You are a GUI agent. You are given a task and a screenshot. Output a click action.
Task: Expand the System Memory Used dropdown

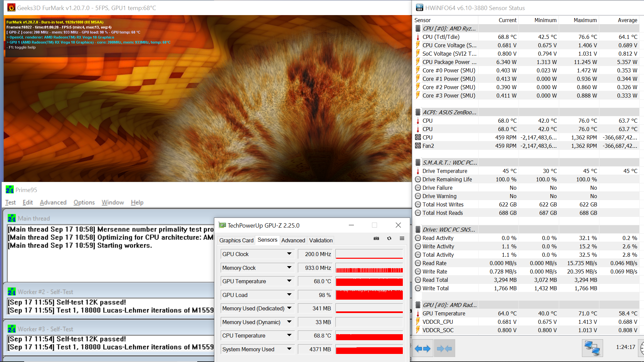pos(289,349)
